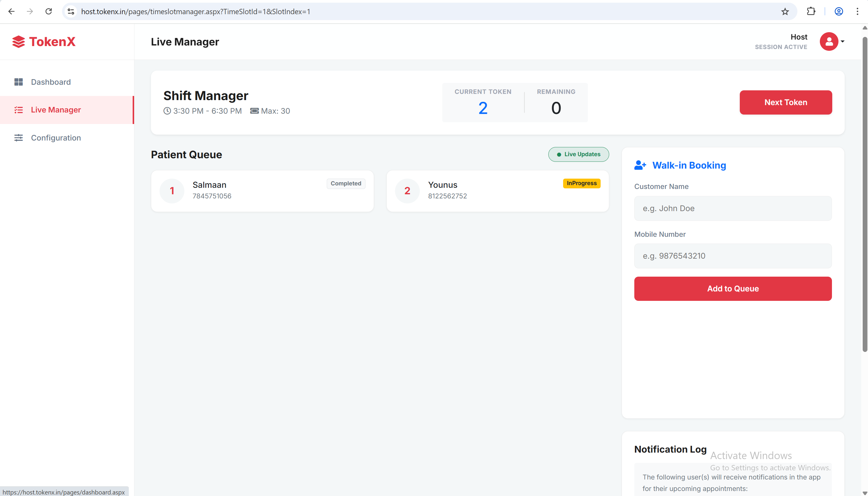The image size is (868, 496).
Task: Open browser extensions puzzle icon
Action: (811, 11)
